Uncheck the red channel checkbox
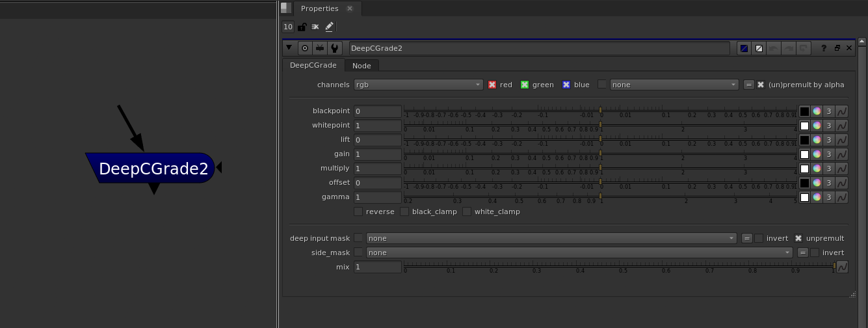The width and height of the screenshot is (868, 328). point(492,85)
